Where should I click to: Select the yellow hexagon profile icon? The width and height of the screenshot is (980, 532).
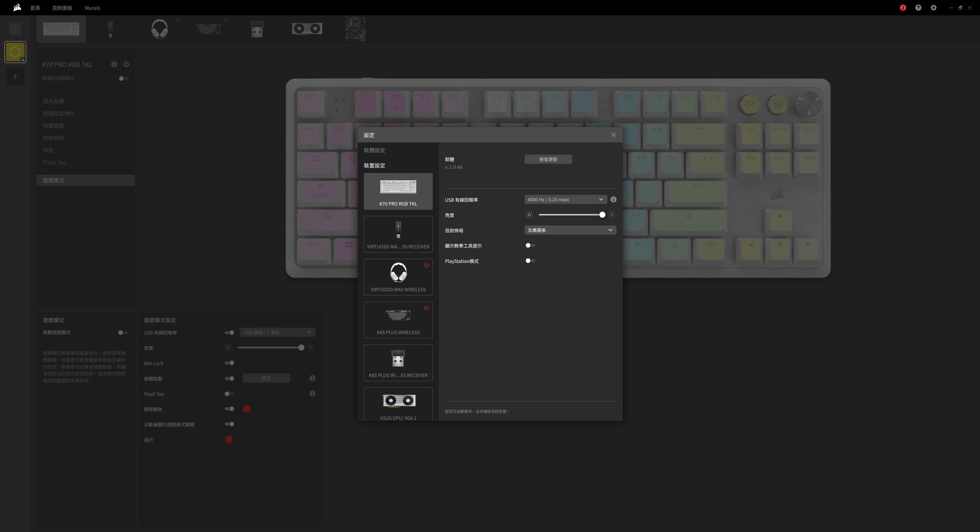point(15,52)
